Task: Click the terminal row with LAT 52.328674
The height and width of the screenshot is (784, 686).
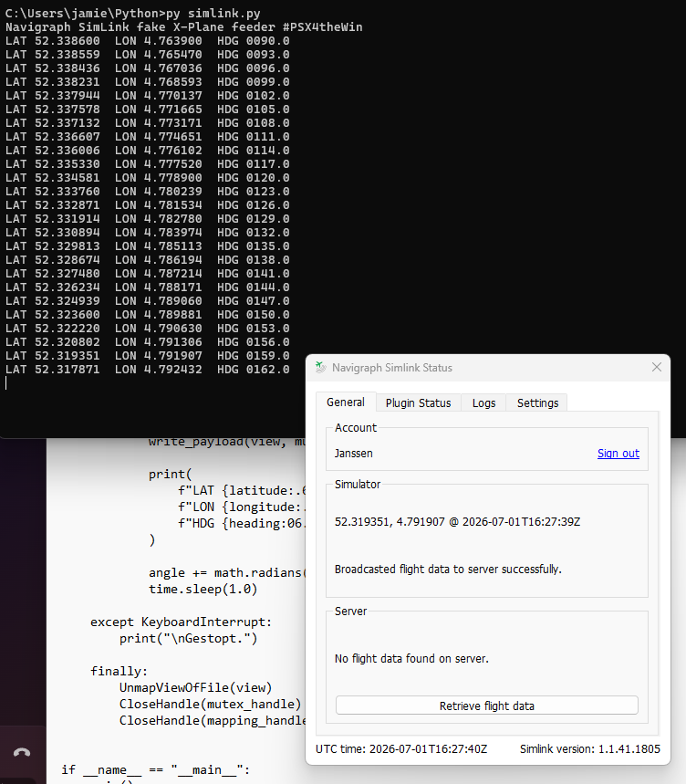Action: (x=148, y=260)
